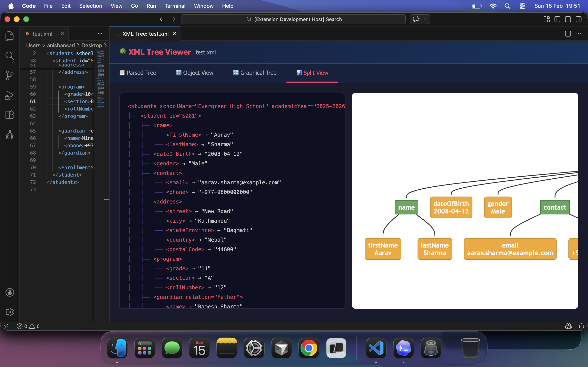This screenshot has width=588, height=367.
Task: Go back with the navigation arrow
Action: (x=162, y=19)
